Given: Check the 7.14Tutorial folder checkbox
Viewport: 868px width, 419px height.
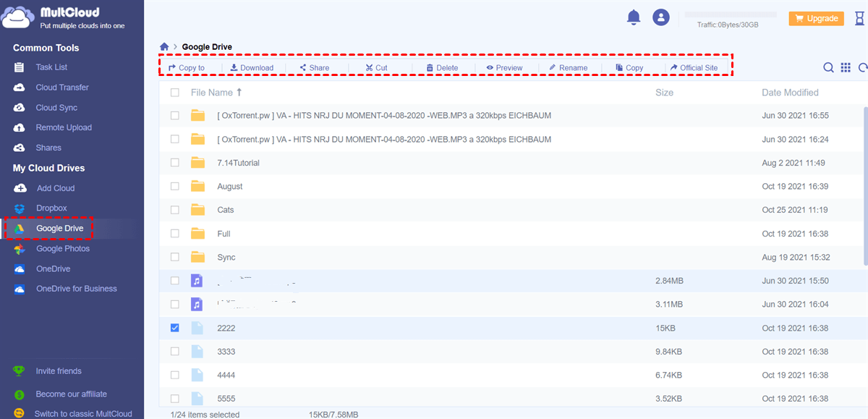Looking at the screenshot, I should (x=174, y=163).
